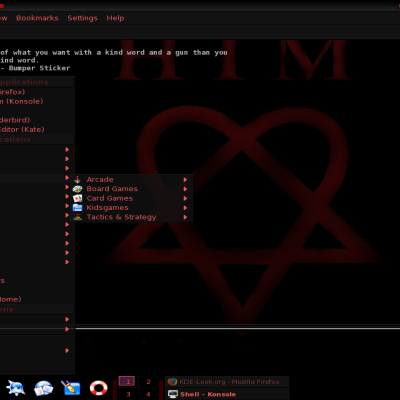Open the KDE gear launcher icon in the panel
This screenshot has height=400, width=400.
(15, 388)
